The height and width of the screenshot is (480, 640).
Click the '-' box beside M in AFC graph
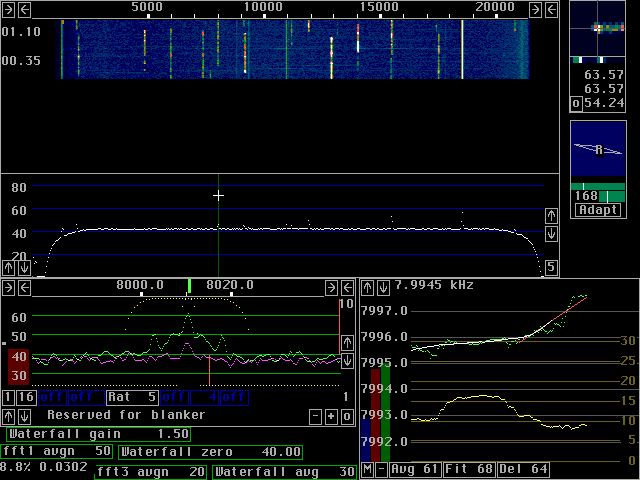pos(382,469)
